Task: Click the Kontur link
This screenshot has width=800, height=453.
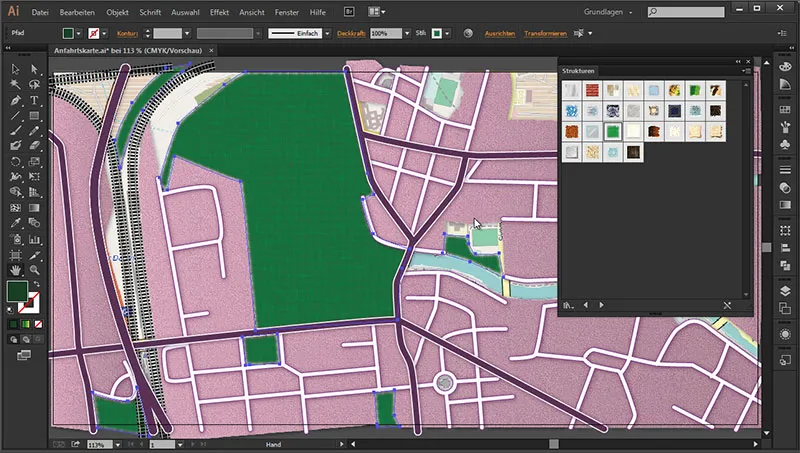Action: [127, 34]
